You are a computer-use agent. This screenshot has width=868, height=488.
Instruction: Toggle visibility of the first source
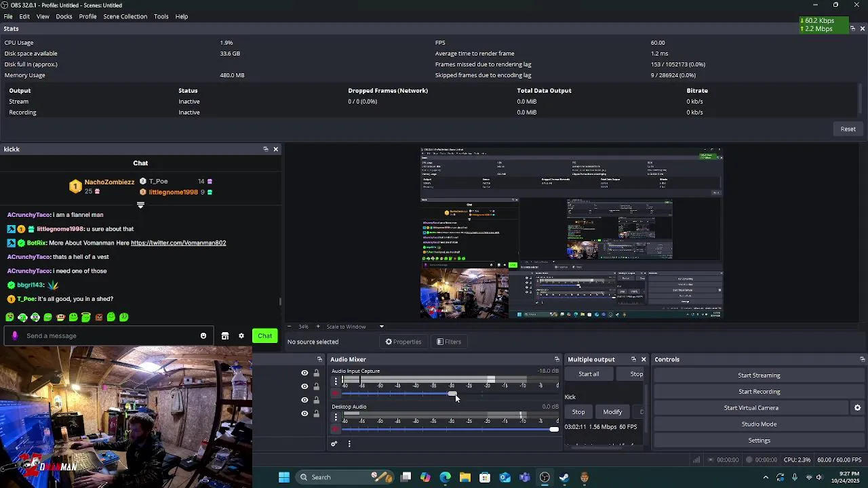click(x=304, y=373)
